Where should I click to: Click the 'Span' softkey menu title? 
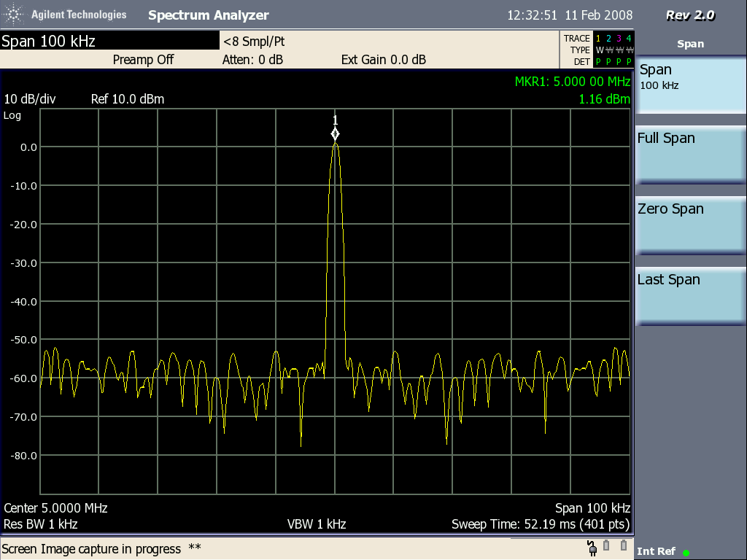(690, 44)
